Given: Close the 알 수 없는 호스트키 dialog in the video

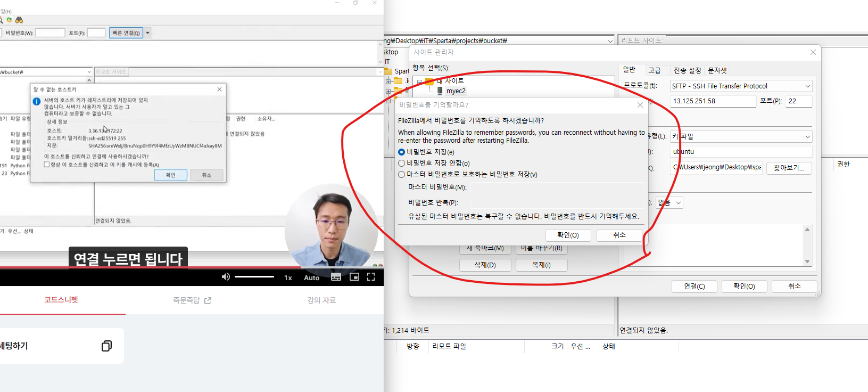Looking at the screenshot, I should (x=219, y=89).
